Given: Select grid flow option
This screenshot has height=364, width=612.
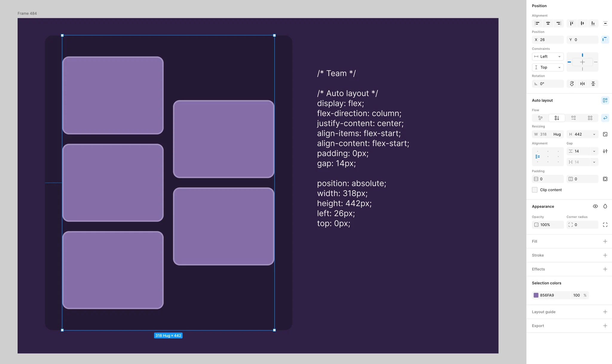Looking at the screenshot, I should tap(590, 118).
